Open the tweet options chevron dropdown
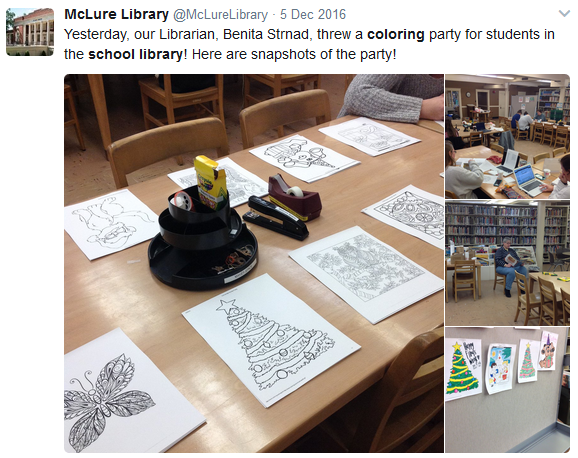Screen dimensions: 578x458 564,14
